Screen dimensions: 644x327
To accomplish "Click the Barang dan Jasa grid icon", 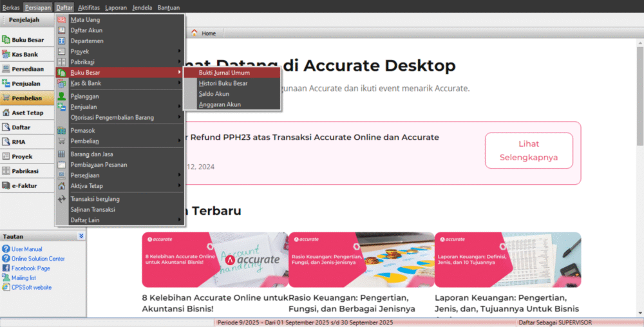I will (x=62, y=154).
